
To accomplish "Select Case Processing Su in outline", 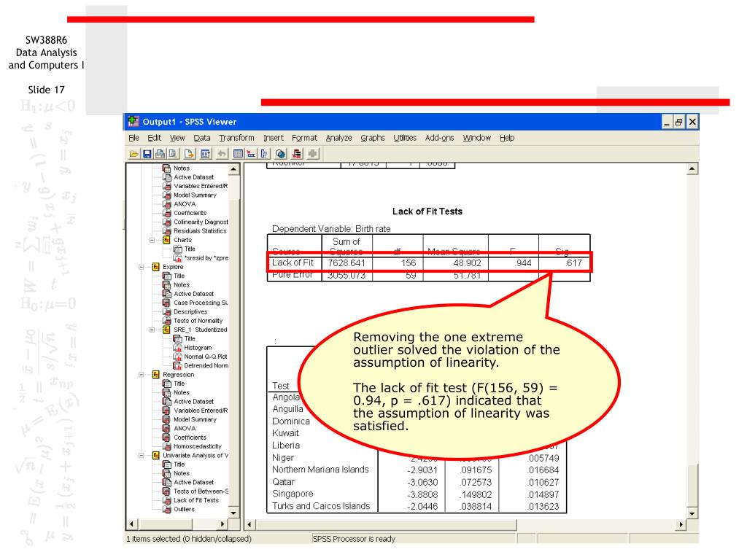I will [x=201, y=303].
